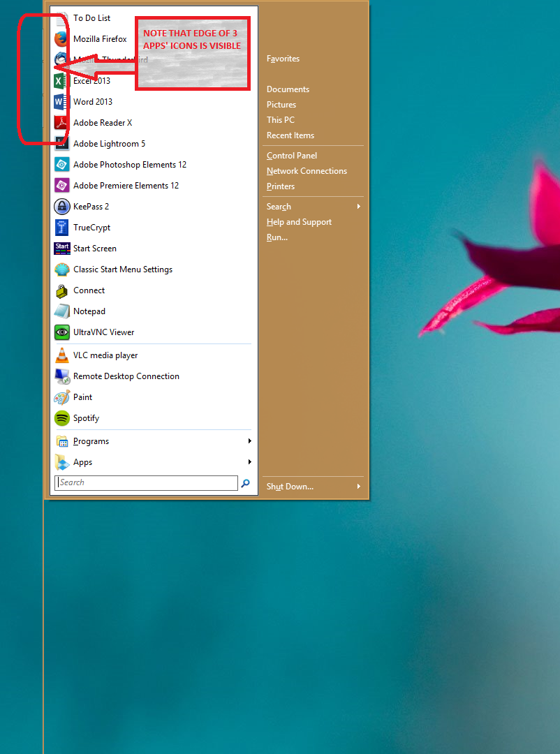Image resolution: width=560 pixels, height=754 pixels.
Task: Open Control Panel from the menu
Action: pyautogui.click(x=292, y=156)
